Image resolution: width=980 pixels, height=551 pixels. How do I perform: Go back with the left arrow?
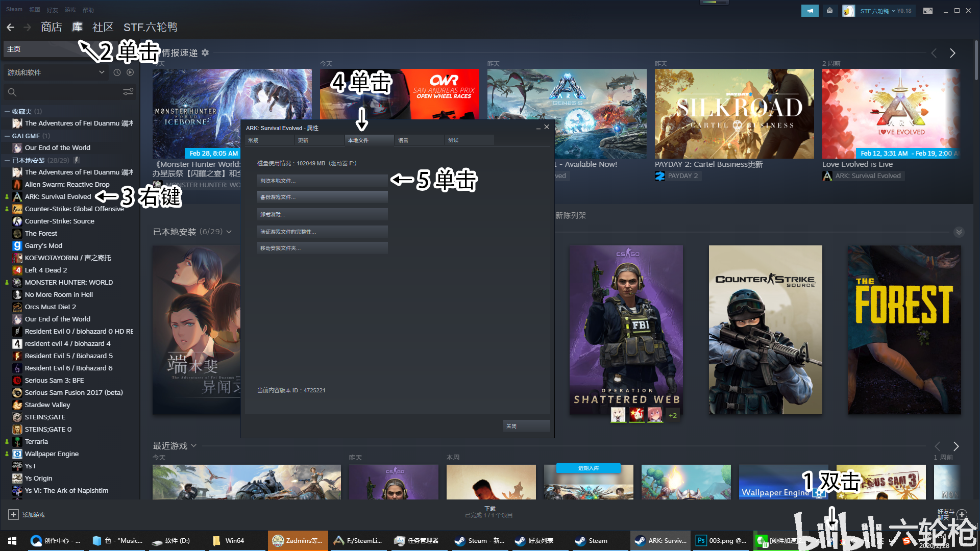[10, 27]
